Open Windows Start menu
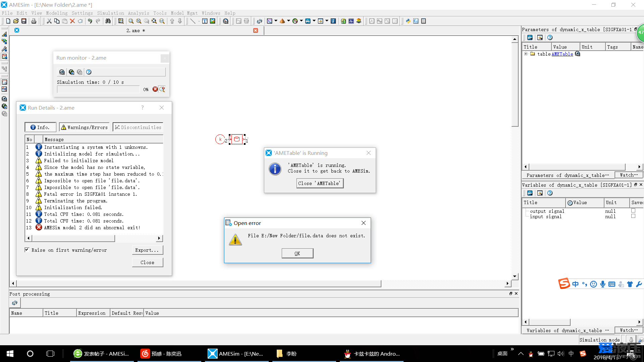The image size is (644, 362). point(10,354)
